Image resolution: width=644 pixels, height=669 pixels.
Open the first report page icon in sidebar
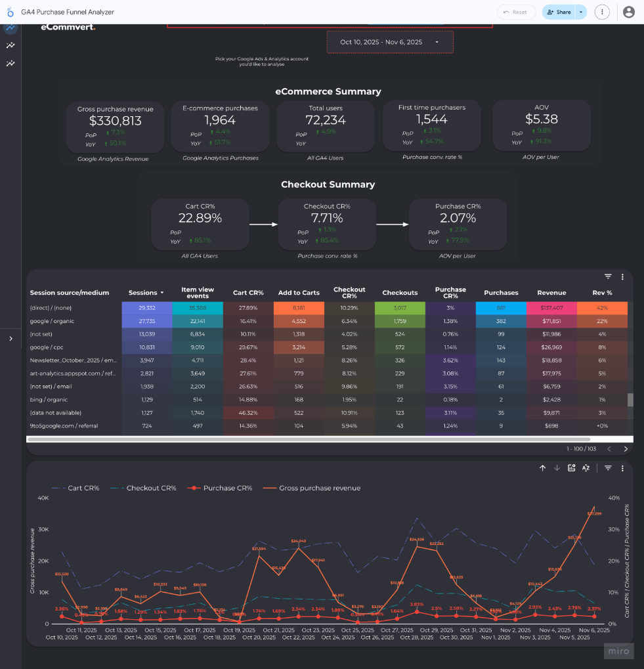[11, 28]
